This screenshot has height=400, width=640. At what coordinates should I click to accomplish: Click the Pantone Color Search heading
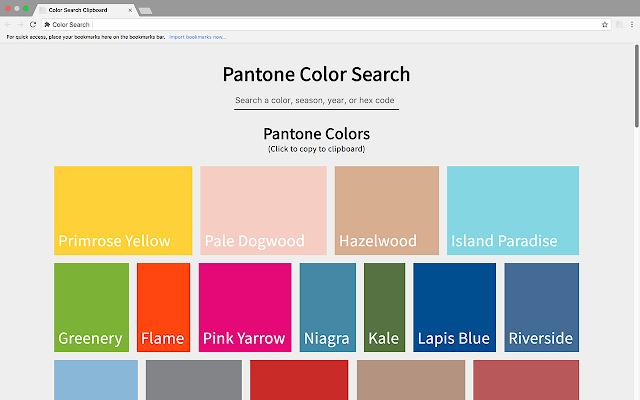(x=316, y=74)
